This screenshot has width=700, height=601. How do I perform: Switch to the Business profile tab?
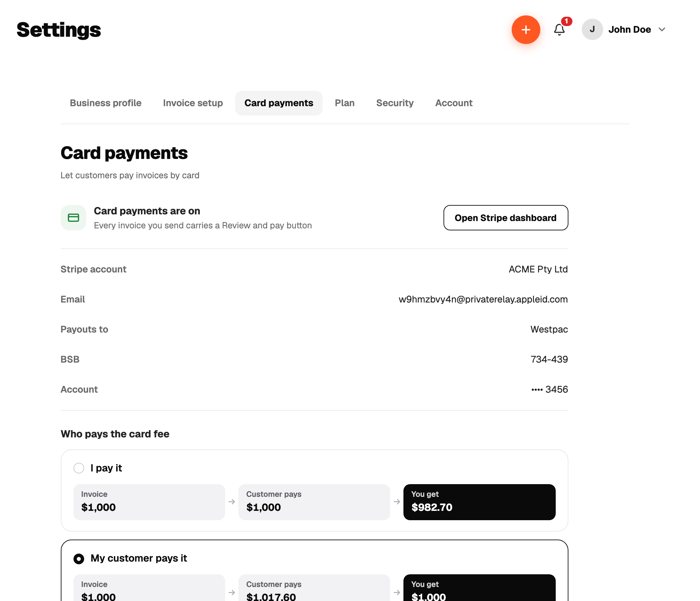click(106, 103)
